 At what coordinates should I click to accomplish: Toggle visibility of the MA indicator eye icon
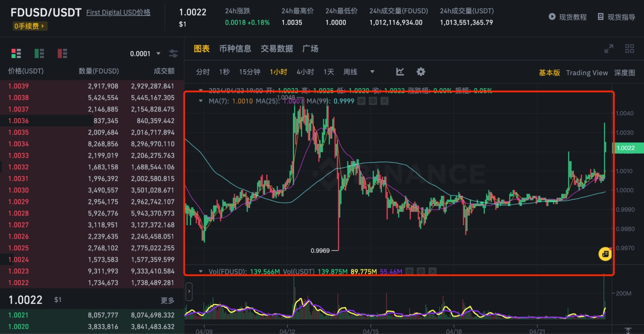[361, 101]
